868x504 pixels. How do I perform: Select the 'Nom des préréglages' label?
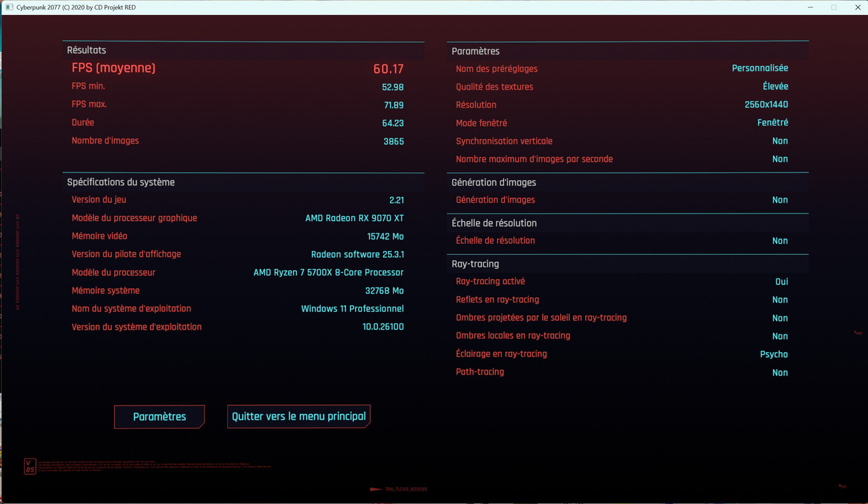496,69
